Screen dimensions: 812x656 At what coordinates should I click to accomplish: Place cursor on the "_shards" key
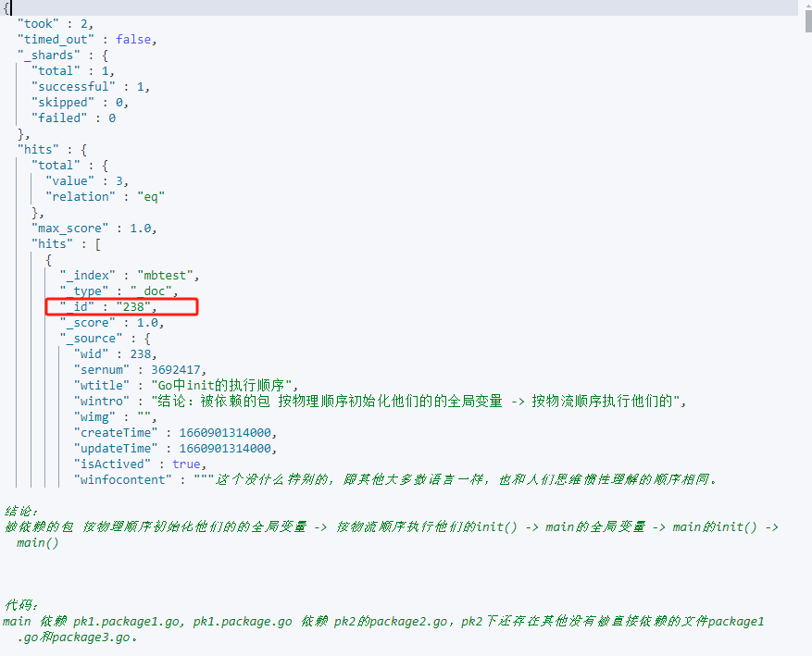pyautogui.click(x=48, y=55)
